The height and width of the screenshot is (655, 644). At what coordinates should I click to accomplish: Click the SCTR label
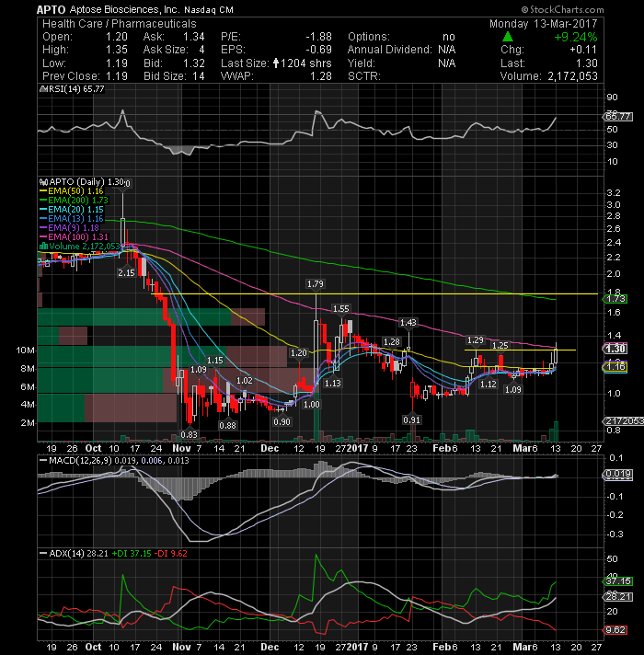tap(363, 76)
